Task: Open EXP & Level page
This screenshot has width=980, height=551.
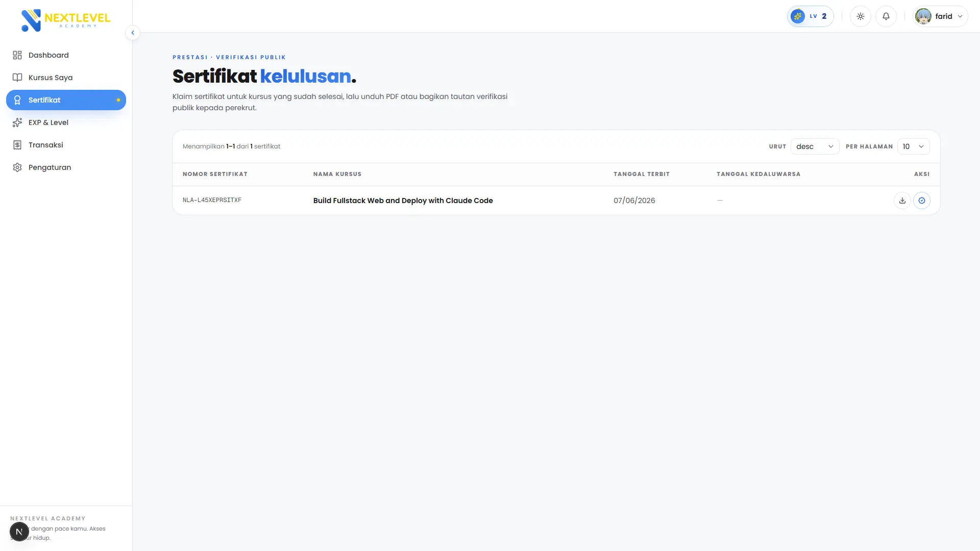Action: point(66,122)
